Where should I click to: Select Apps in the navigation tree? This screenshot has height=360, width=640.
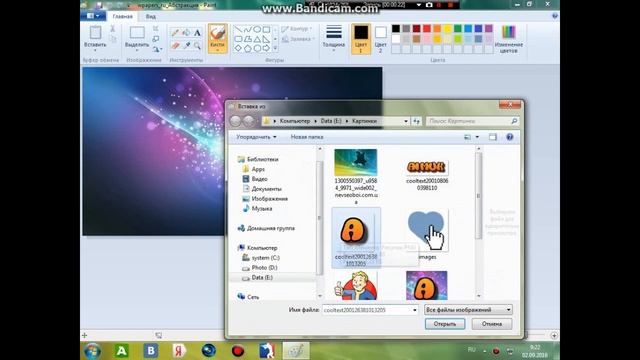[x=253, y=169]
